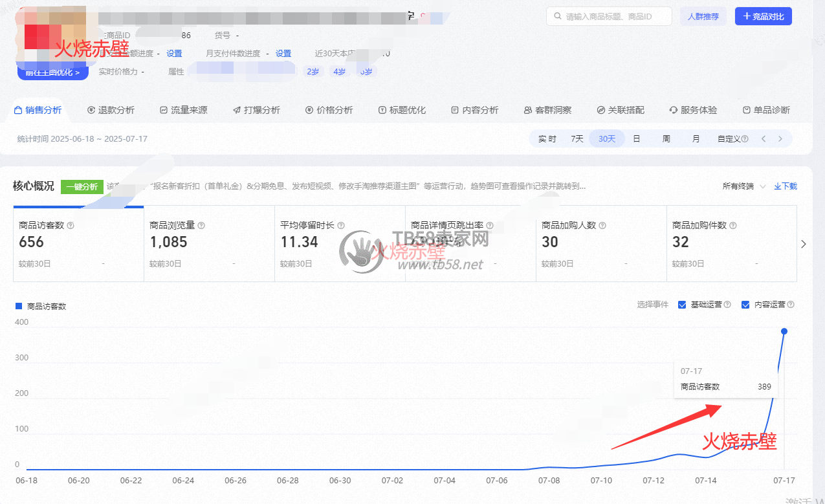Click the help icon beside 商品浏览量

click(201, 226)
